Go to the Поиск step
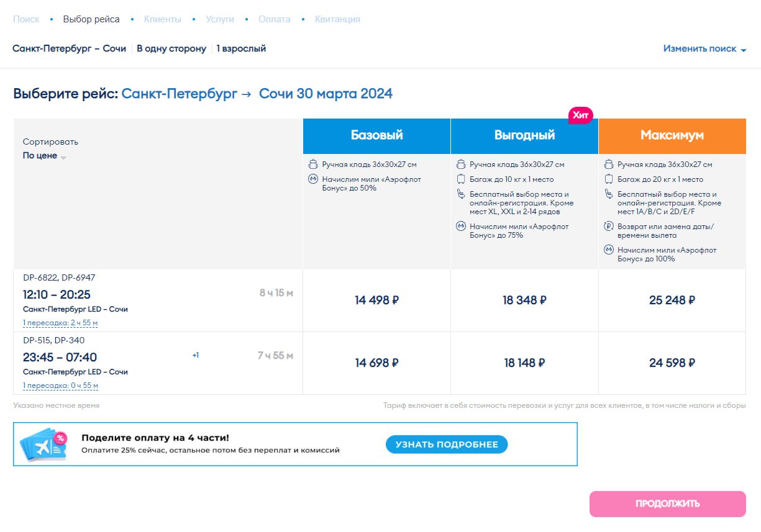761x532 pixels. coord(26,19)
